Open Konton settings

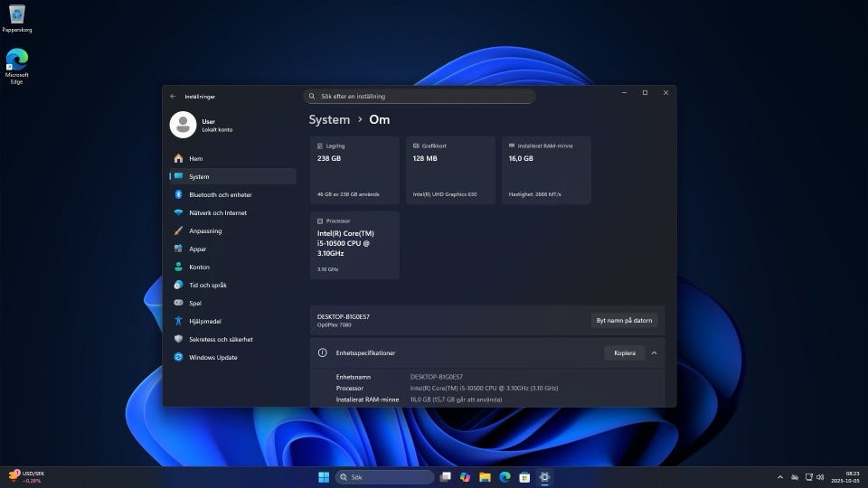point(199,267)
